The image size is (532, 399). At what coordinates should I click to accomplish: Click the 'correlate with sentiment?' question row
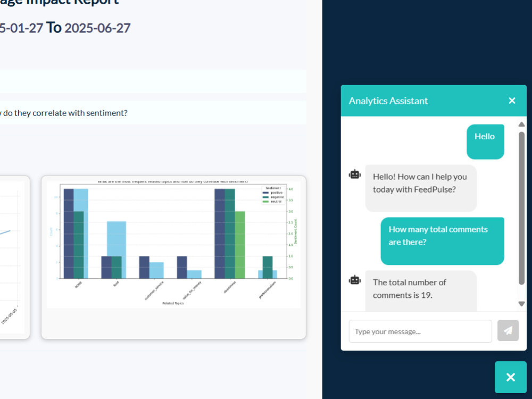[153, 113]
